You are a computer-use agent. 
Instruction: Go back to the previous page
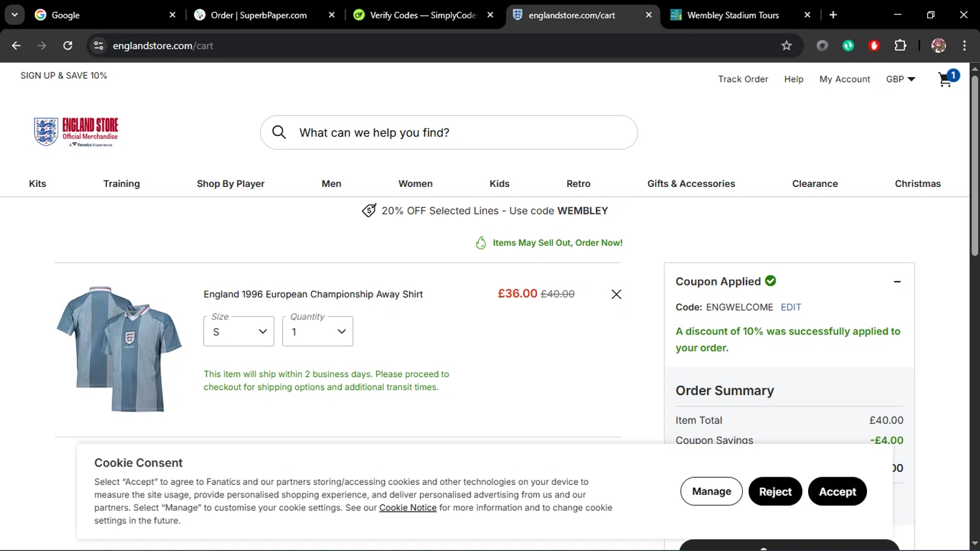(x=16, y=45)
